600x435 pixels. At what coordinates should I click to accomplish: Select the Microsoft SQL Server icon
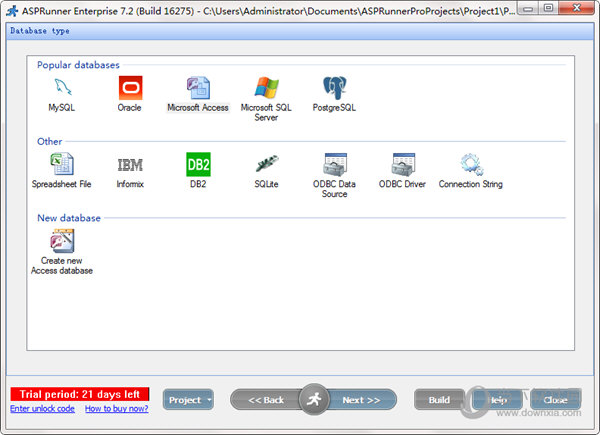(x=266, y=88)
